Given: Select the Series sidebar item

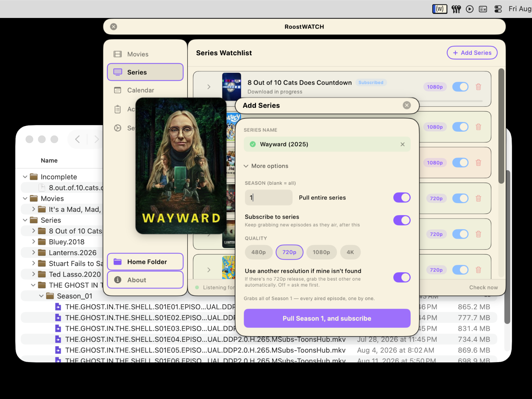Looking at the screenshot, I should pos(145,72).
